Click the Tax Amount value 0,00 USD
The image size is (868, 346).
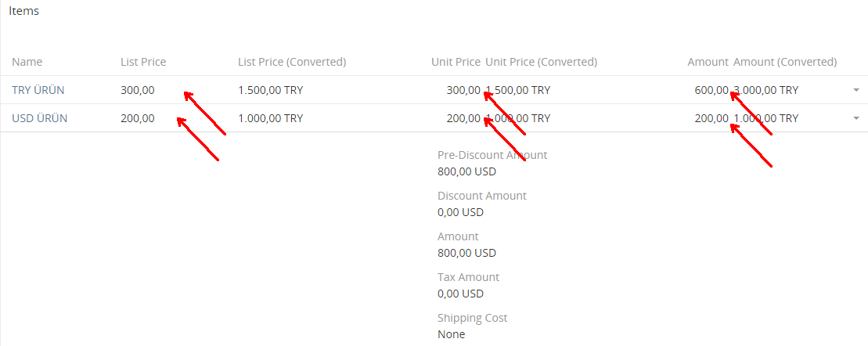[x=460, y=294]
